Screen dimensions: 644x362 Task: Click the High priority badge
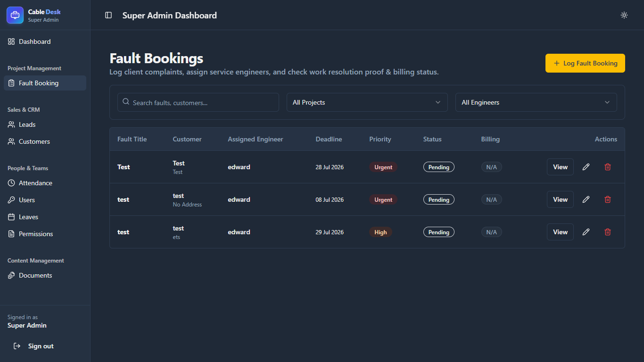[380, 232]
